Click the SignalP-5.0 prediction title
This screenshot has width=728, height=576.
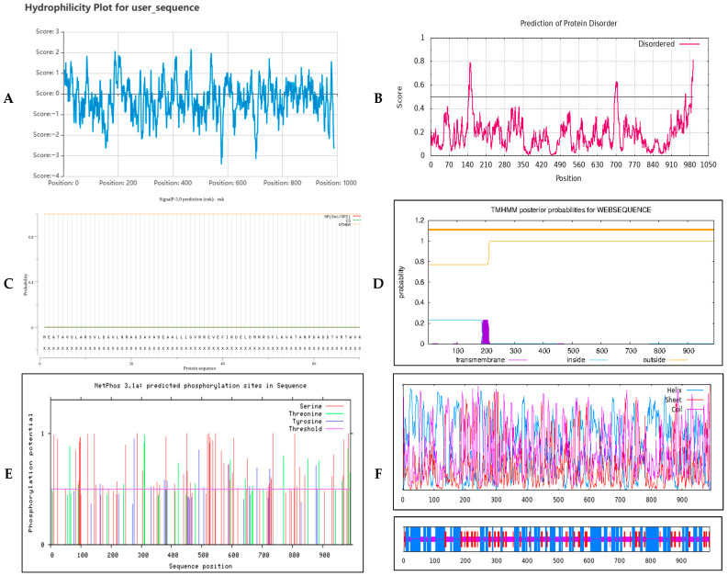pos(192,198)
